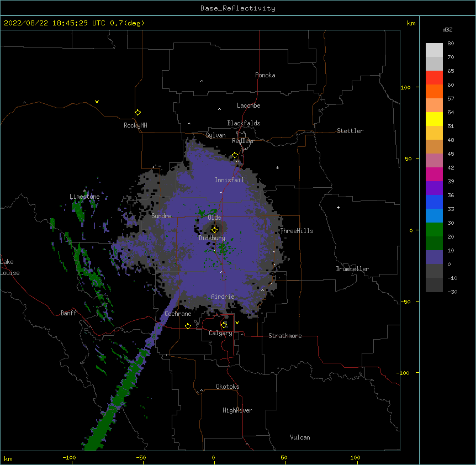Click the Sylvan label
The height and width of the screenshot is (465, 476).
click(215, 135)
